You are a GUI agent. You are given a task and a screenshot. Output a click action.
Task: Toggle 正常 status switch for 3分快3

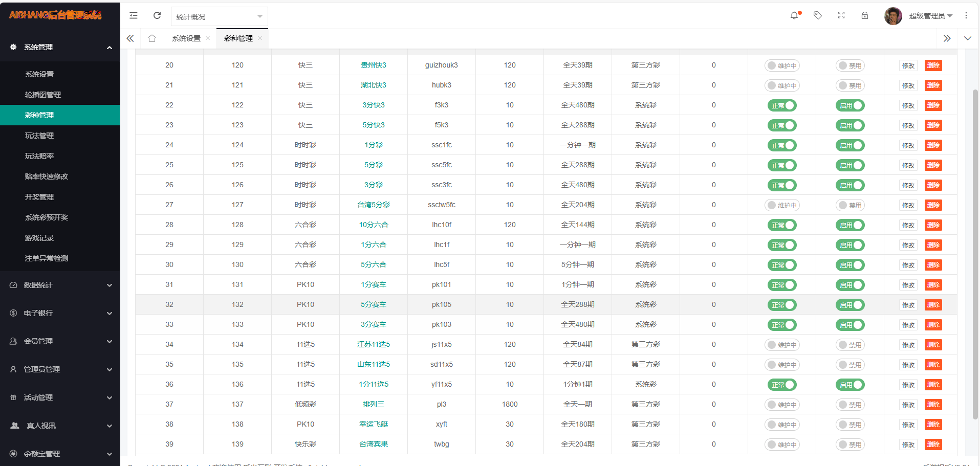pos(782,105)
